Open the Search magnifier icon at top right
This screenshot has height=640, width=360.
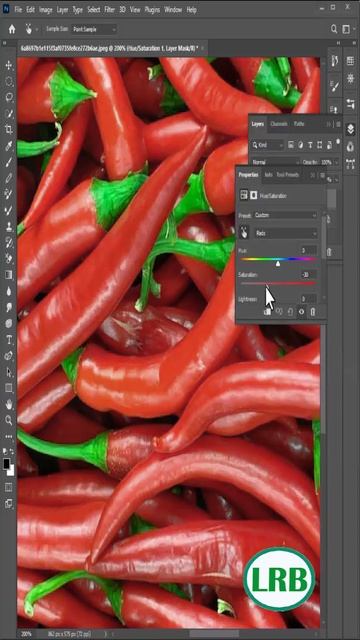[334, 29]
